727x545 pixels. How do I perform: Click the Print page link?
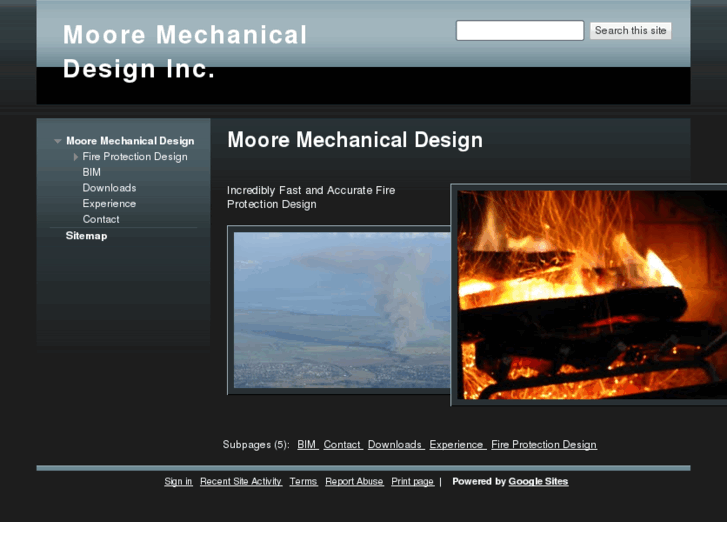click(413, 481)
